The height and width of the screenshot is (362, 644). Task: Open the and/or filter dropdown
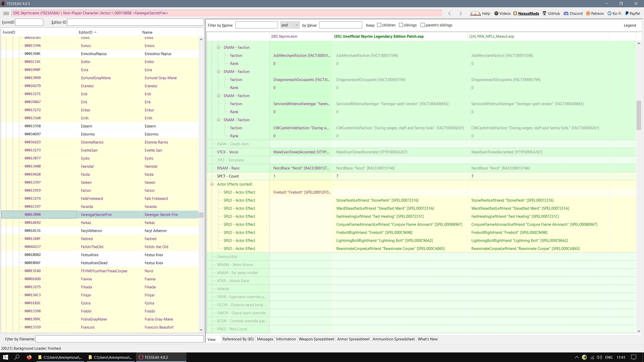pos(290,25)
